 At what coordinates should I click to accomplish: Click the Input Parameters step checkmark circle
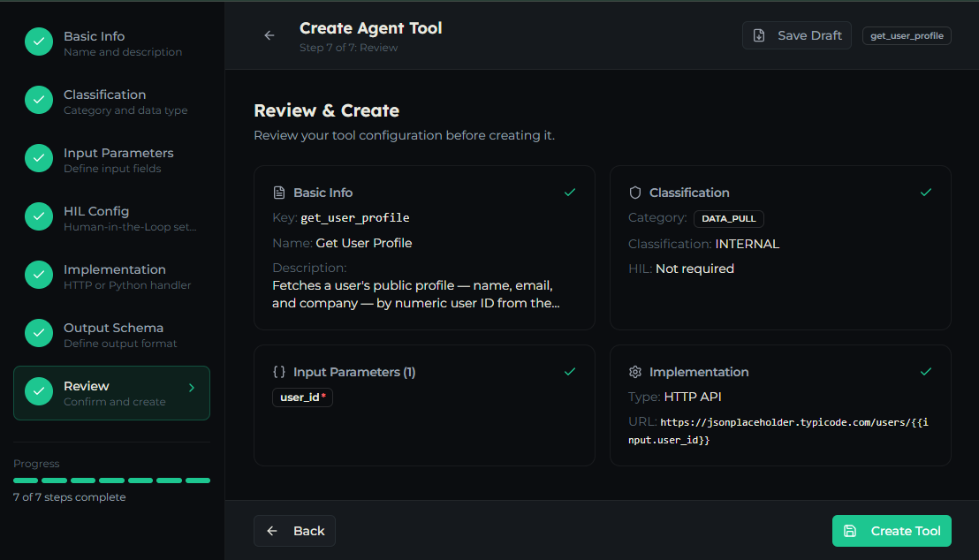tap(39, 158)
